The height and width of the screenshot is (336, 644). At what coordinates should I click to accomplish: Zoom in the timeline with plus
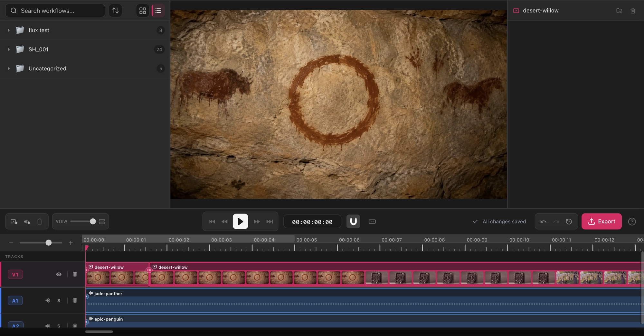click(x=71, y=243)
